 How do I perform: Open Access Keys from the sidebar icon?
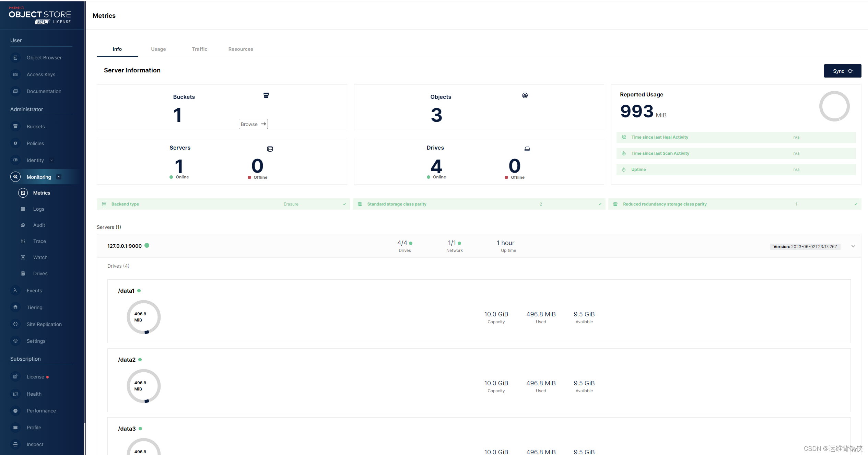point(15,74)
